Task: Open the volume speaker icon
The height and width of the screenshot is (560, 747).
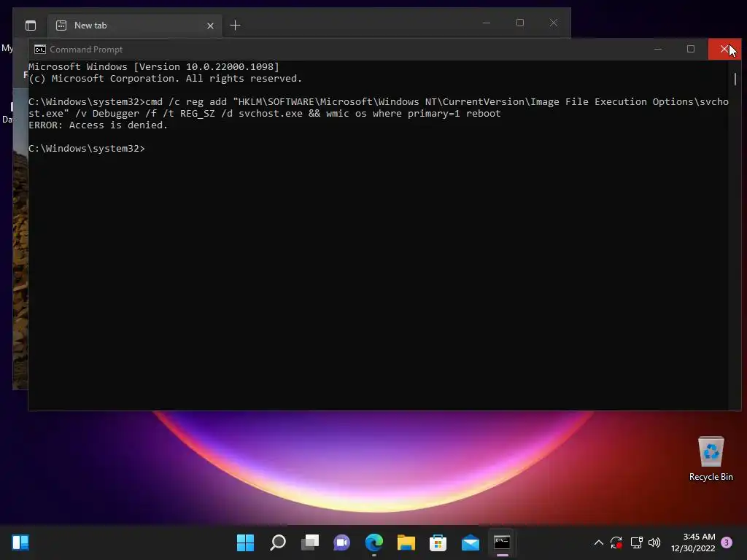Action: (x=654, y=542)
